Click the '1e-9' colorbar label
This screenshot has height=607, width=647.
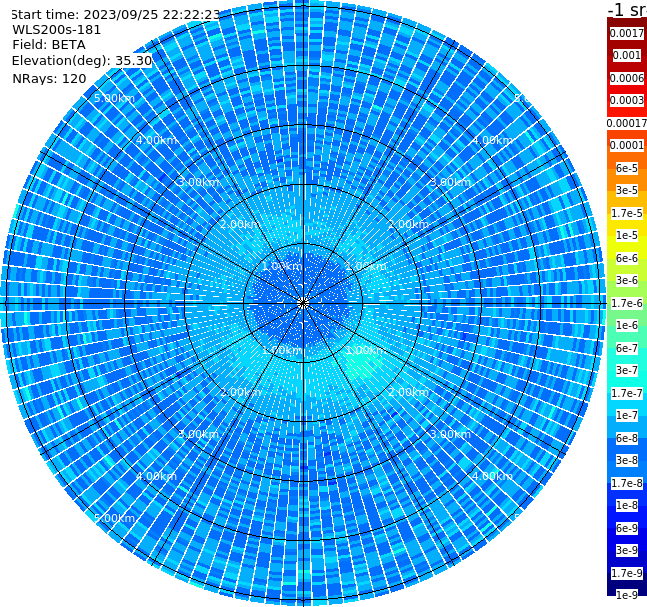coord(627,595)
